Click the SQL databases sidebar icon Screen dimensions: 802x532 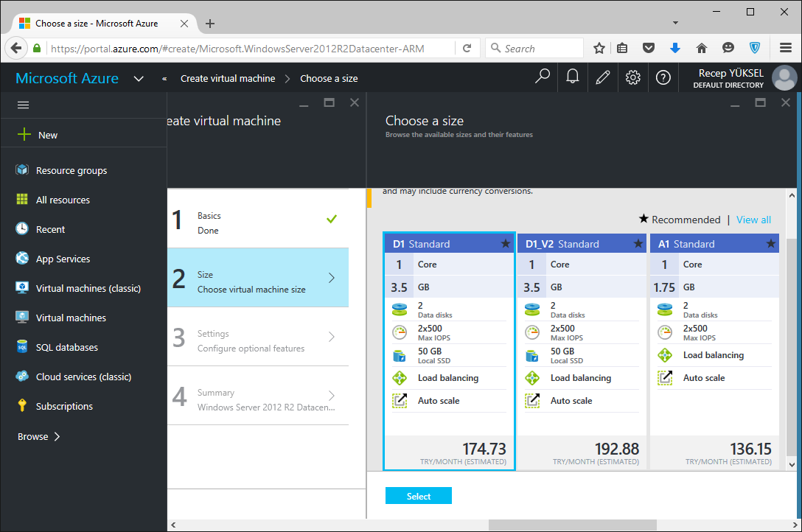point(22,347)
